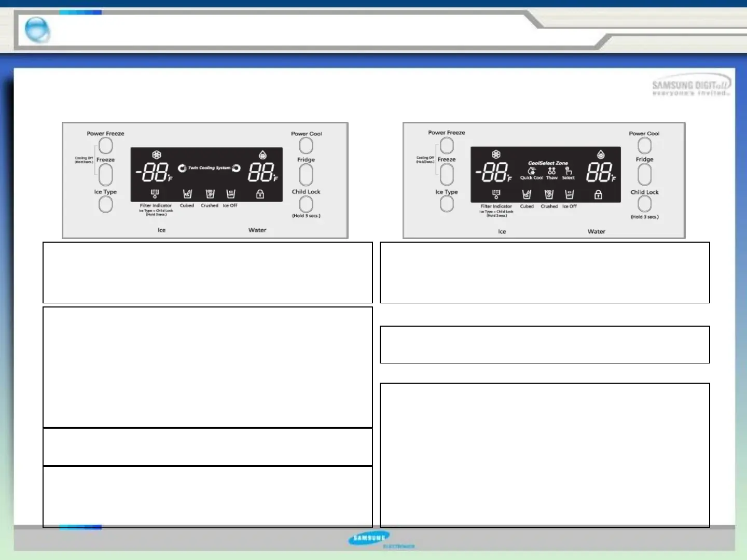The width and height of the screenshot is (747, 560).
Task: Click swirl icon right of Twin Cooling System text
Action: pyautogui.click(x=236, y=168)
